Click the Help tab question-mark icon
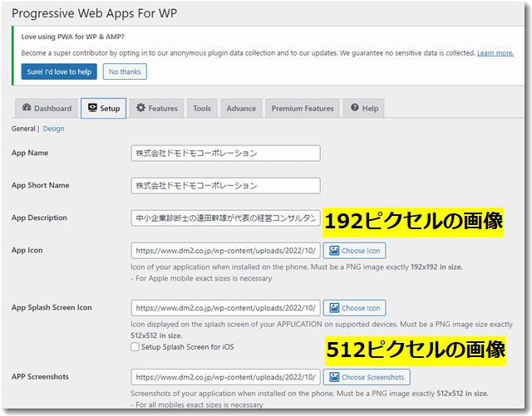The height and width of the screenshot is (416, 532). (x=355, y=107)
